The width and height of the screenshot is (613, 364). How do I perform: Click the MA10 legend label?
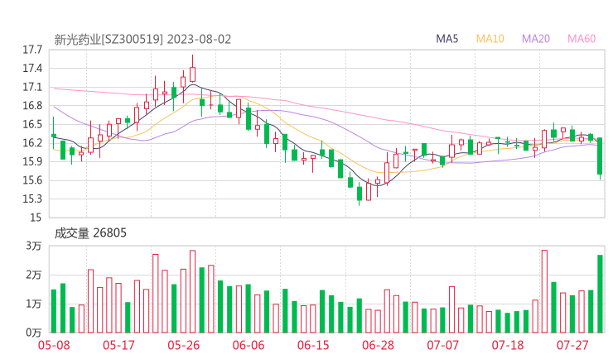[490, 39]
